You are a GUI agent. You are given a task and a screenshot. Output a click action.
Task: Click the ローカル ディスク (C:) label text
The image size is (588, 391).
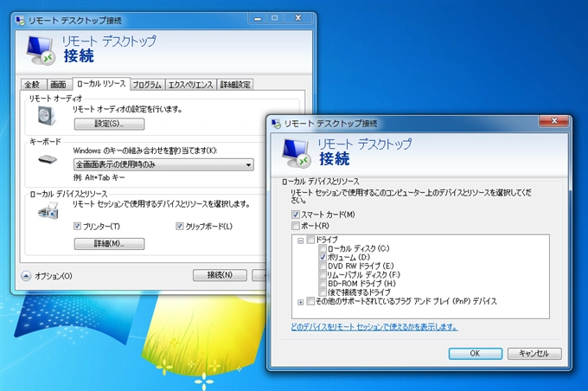coord(359,248)
